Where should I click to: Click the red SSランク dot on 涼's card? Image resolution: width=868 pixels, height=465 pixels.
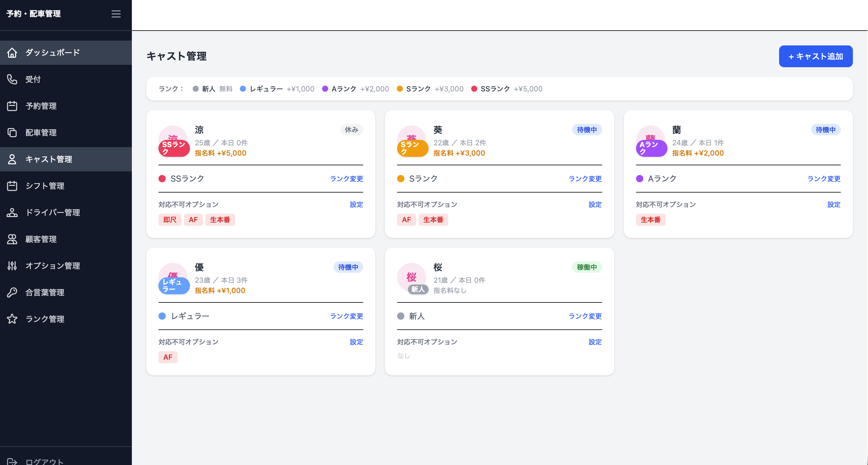point(162,179)
